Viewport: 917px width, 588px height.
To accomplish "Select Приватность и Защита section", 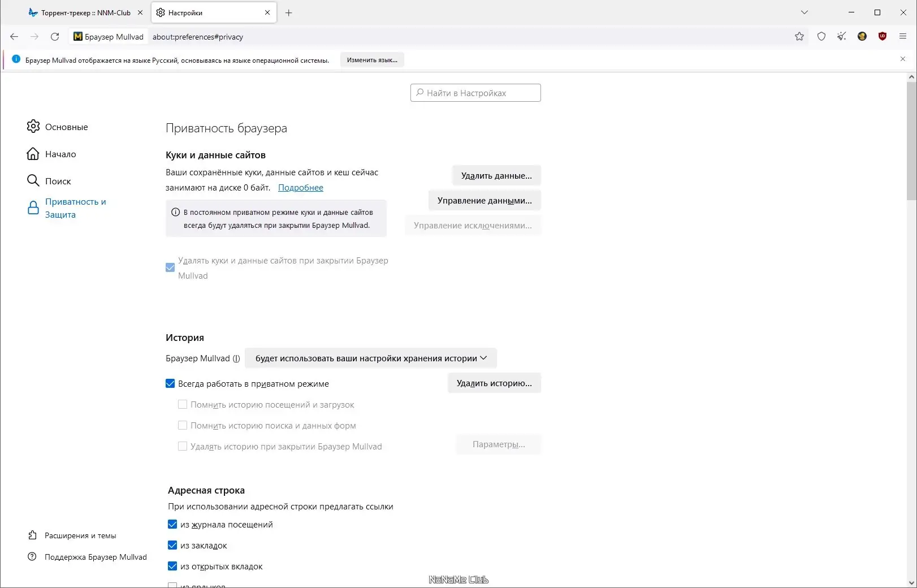I will point(75,208).
